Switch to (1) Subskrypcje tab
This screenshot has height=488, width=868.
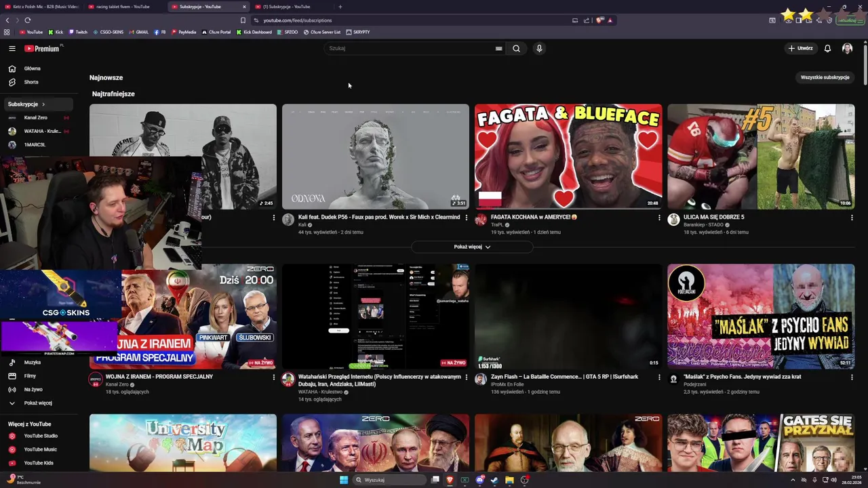[x=292, y=7]
